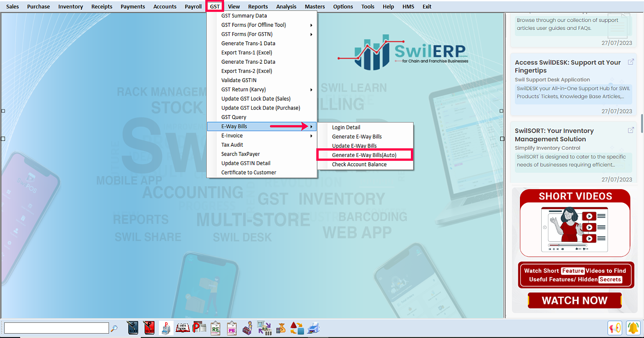Image resolution: width=644 pixels, height=338 pixels.
Task: Open the red Purchase Invoice (P) toolbar icon
Action: click(149, 328)
